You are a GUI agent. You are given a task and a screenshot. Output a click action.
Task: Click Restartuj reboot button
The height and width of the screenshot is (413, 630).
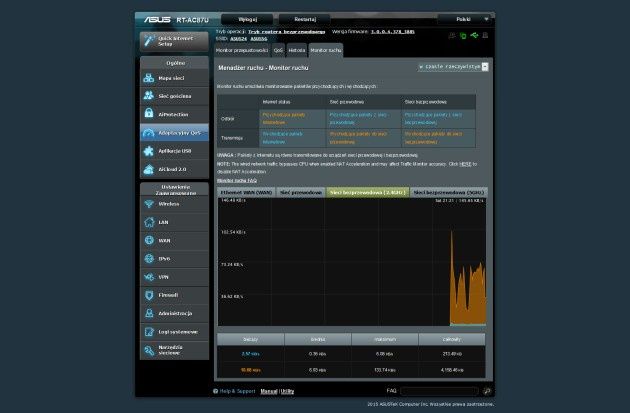tap(305, 19)
